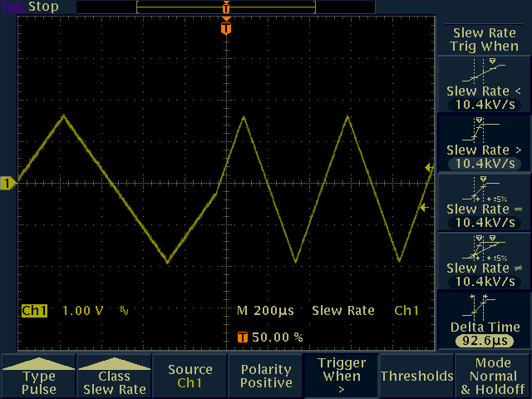The image size is (532, 399).
Task: Open the Class Slew Rate menu
Action: tap(114, 377)
